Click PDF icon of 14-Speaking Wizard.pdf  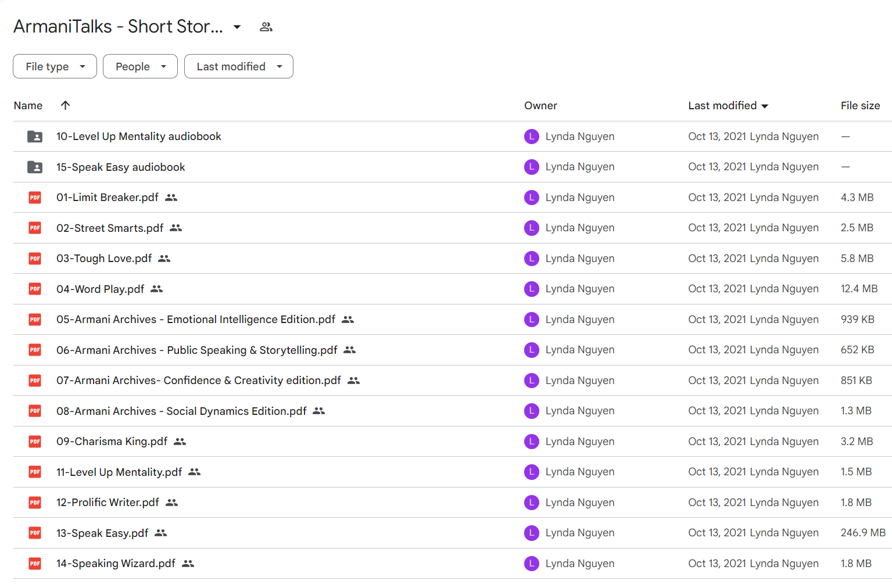(x=35, y=564)
